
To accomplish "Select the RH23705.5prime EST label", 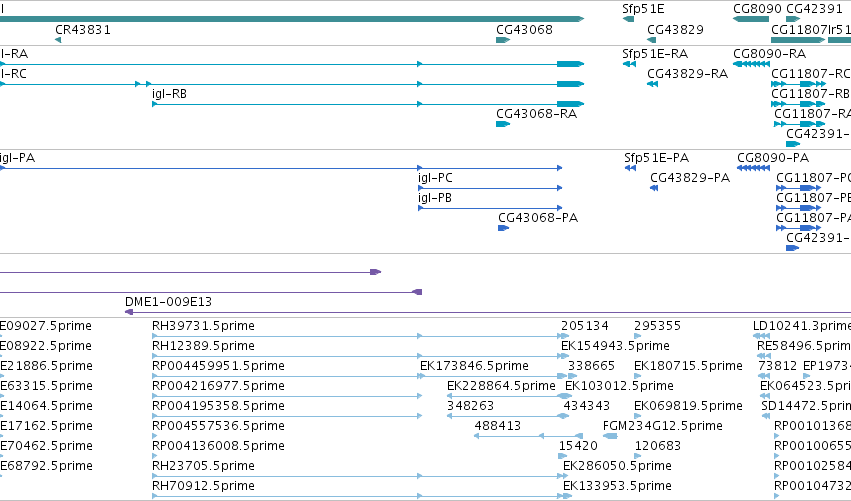I will coord(203,466).
